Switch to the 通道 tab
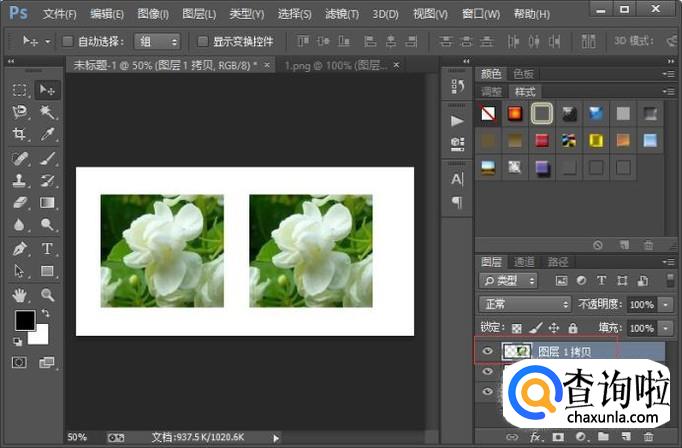Viewport: 682px width, 448px height. point(525,261)
